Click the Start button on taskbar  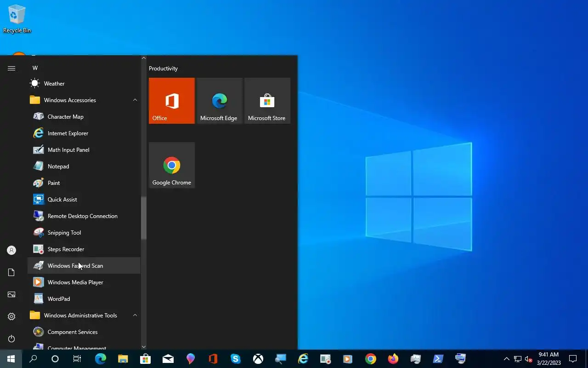(11, 359)
